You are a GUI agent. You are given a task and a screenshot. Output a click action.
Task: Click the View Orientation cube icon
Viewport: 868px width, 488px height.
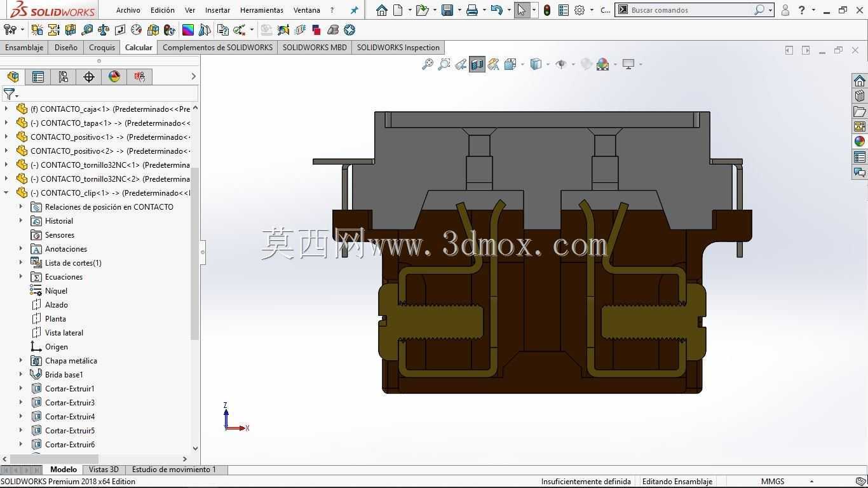tap(510, 64)
